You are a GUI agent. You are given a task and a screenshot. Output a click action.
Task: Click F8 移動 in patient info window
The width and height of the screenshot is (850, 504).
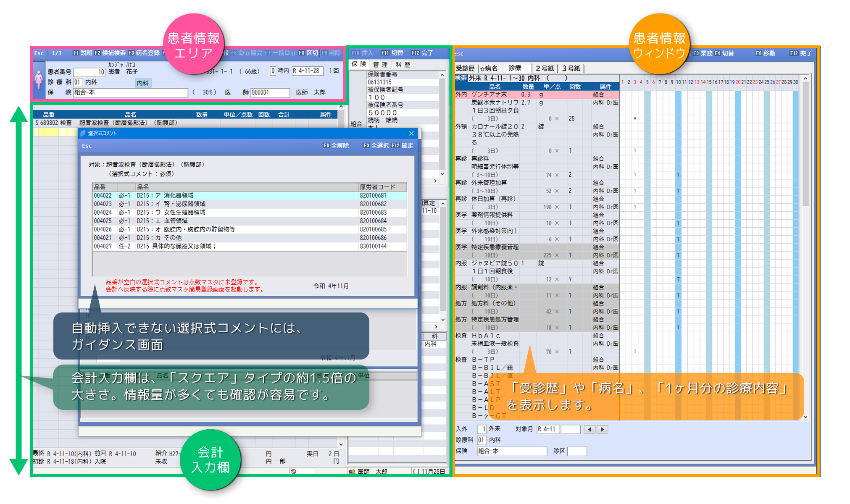tap(765, 53)
